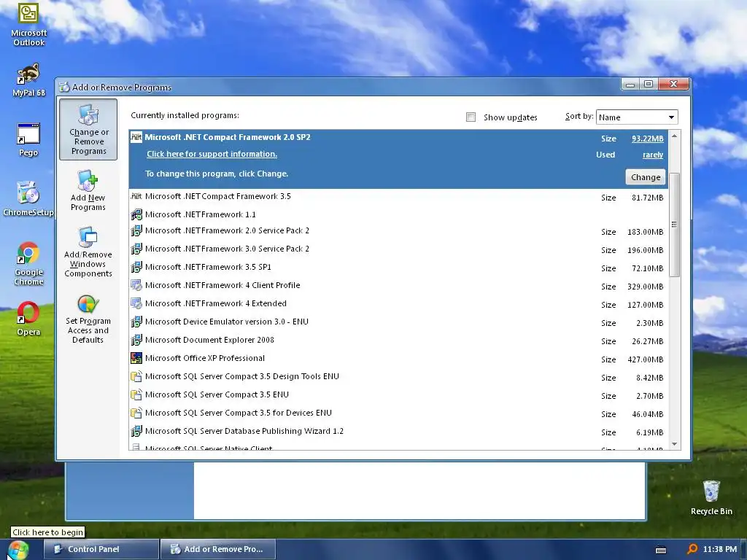Click the .NET Framework 1.1 icon

[x=136, y=214]
